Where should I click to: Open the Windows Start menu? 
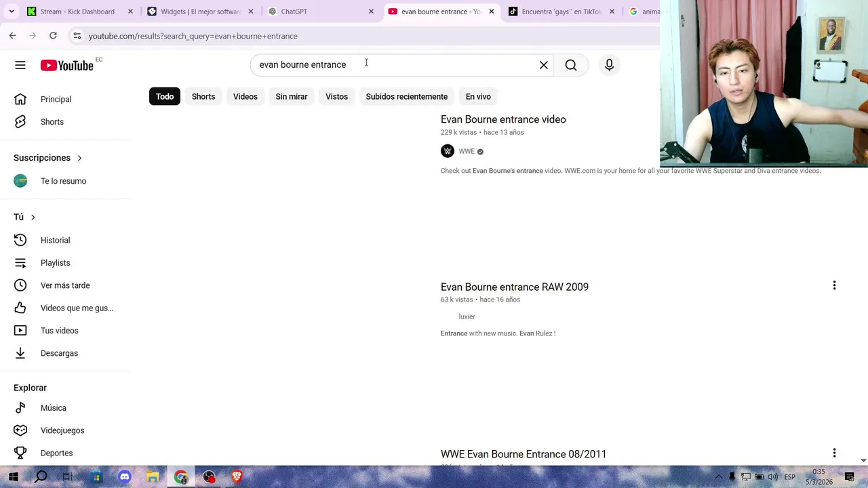click(13, 476)
